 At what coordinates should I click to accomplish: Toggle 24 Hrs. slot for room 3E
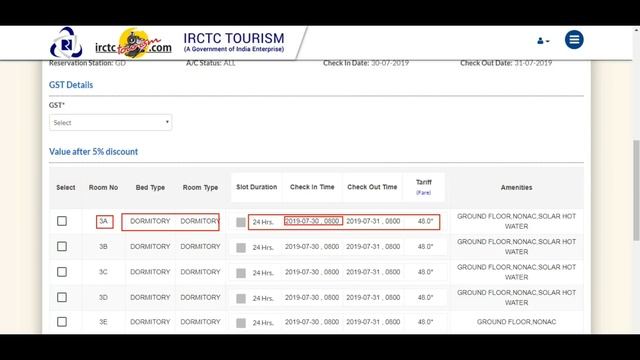tap(241, 323)
